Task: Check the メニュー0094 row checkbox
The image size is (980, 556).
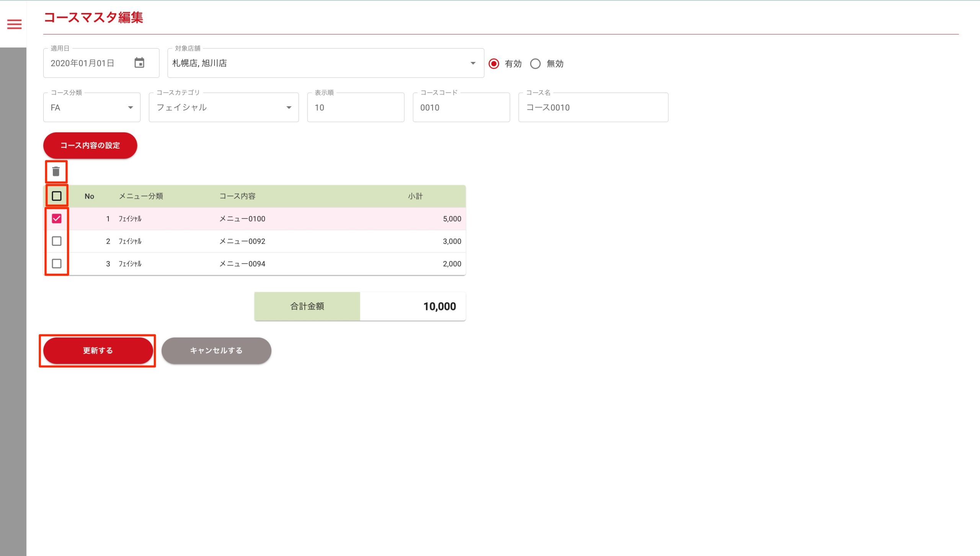Action: click(x=57, y=264)
